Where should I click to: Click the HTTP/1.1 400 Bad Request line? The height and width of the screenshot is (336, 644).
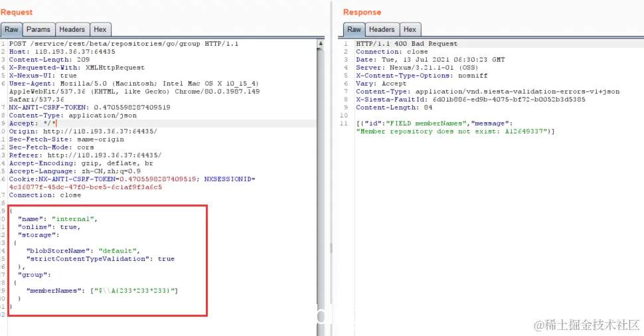[x=406, y=44]
